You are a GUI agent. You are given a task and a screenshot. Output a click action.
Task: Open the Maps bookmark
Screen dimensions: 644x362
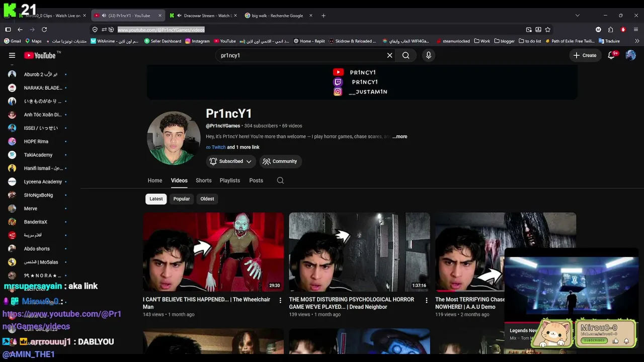pos(33,41)
